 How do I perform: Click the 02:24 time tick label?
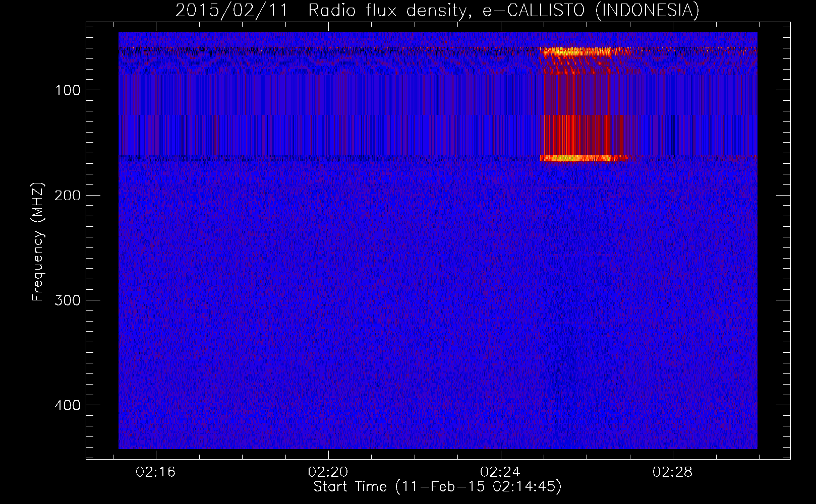tap(500, 472)
